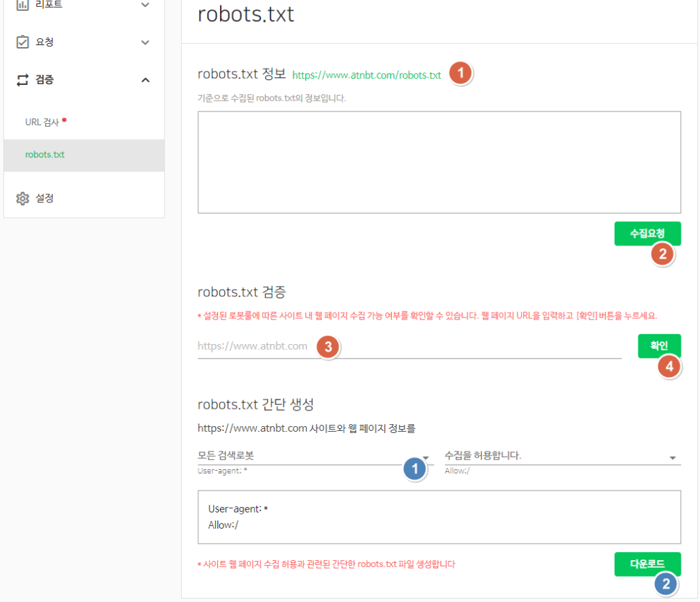Open the 요청 sidebar menu
This screenshot has height=602, width=700.
84,42
